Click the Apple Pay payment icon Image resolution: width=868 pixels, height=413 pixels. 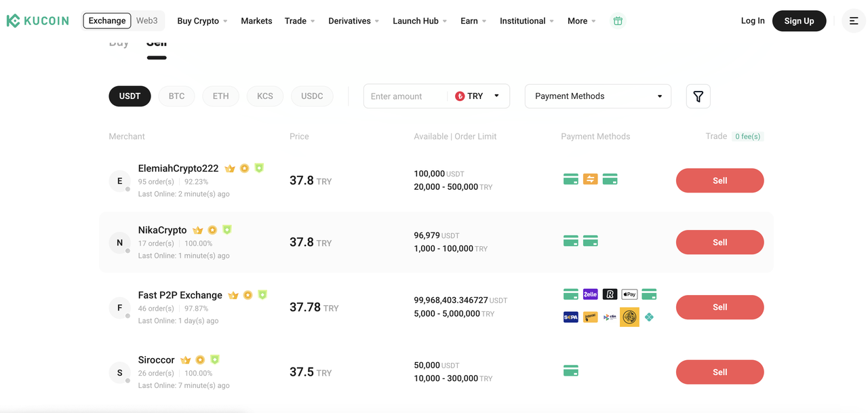[629, 294]
